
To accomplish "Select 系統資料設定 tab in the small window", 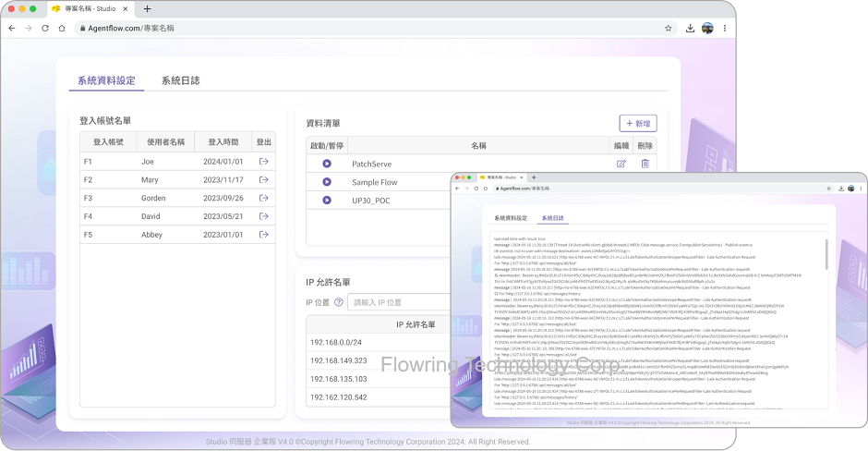I will 511,218.
